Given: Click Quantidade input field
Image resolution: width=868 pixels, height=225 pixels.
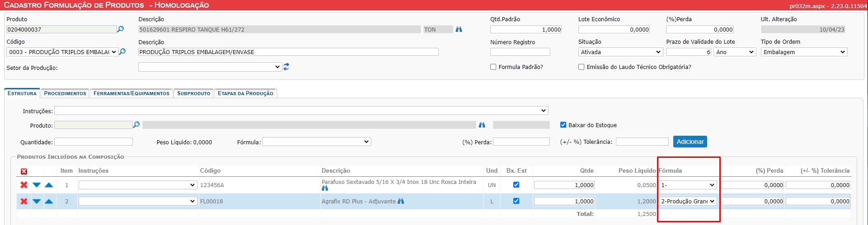Looking at the screenshot, I should click(94, 142).
